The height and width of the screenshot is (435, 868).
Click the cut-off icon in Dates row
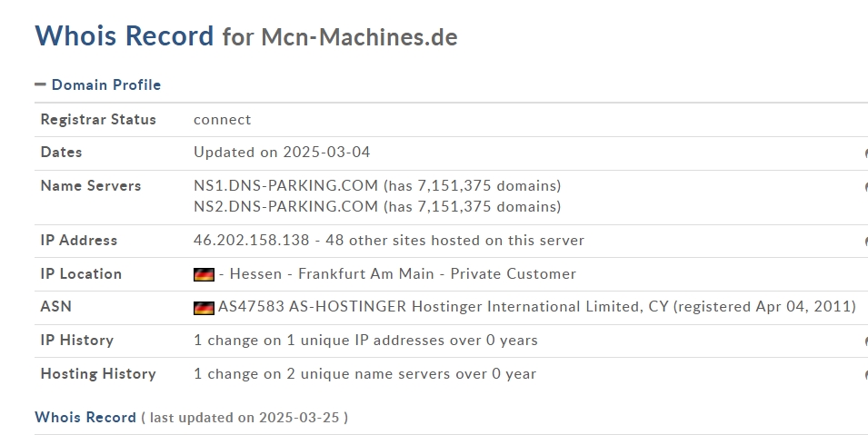pos(866,153)
